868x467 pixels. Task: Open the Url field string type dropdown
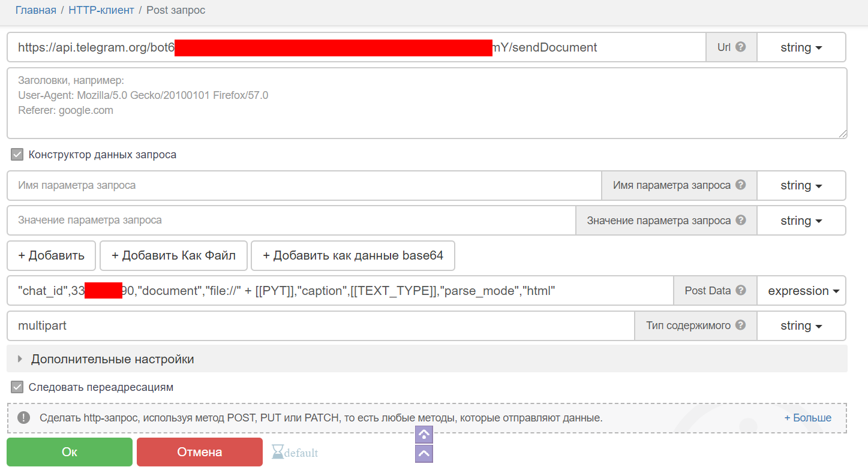click(x=801, y=47)
